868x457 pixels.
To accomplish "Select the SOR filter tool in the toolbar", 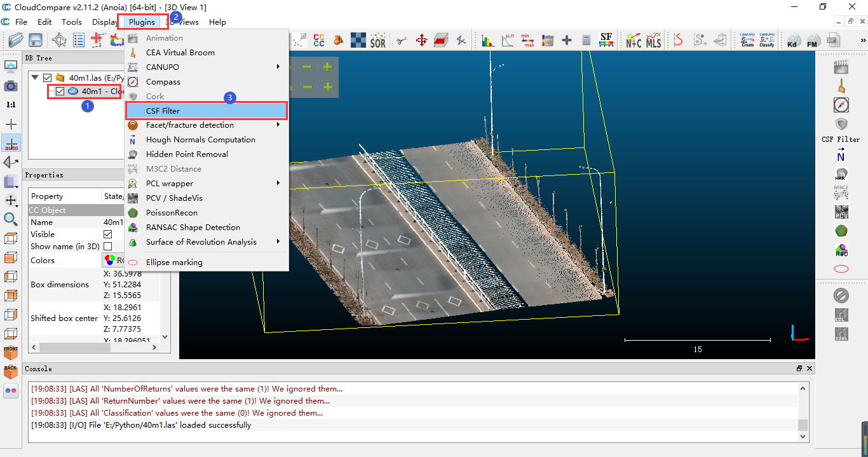I will (377, 39).
